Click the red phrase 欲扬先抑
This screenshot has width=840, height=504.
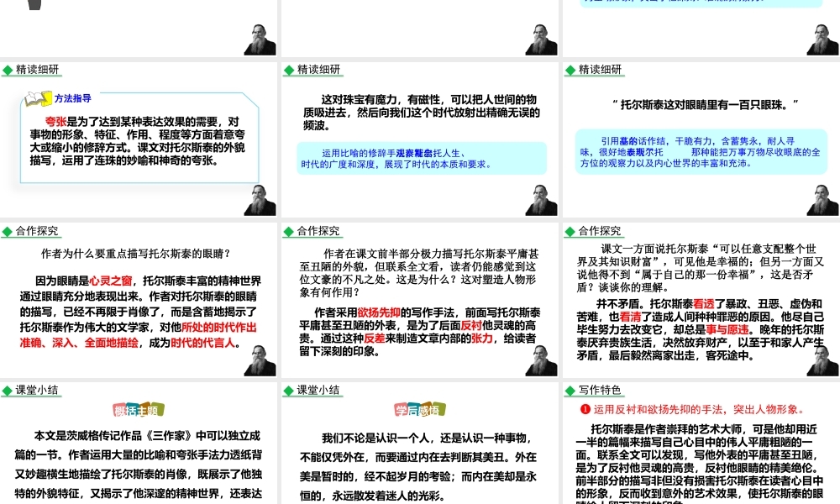tap(379, 312)
